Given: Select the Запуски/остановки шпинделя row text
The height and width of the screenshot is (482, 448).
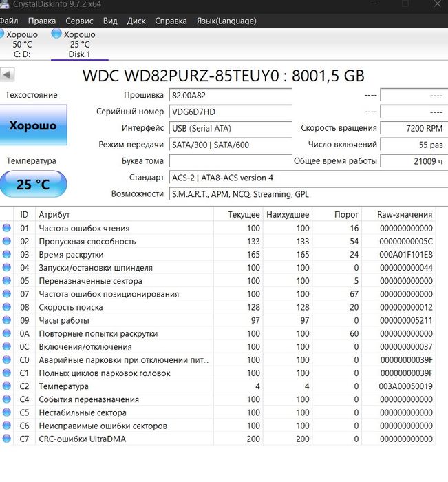Looking at the screenshot, I should (x=96, y=267).
